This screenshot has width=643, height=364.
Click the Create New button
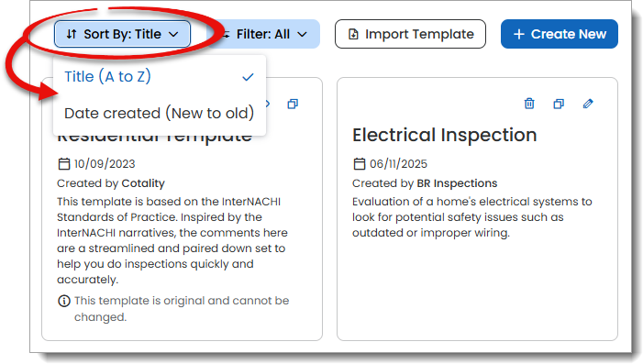560,34
